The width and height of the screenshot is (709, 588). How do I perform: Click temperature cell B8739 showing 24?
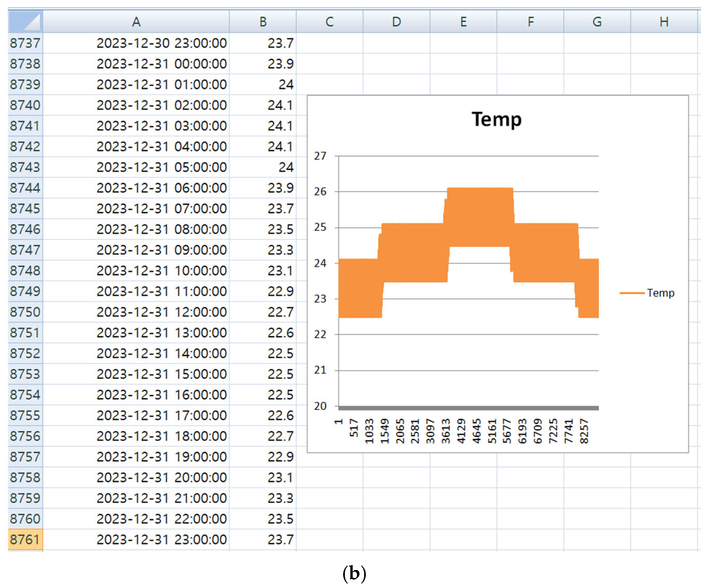tap(286, 84)
